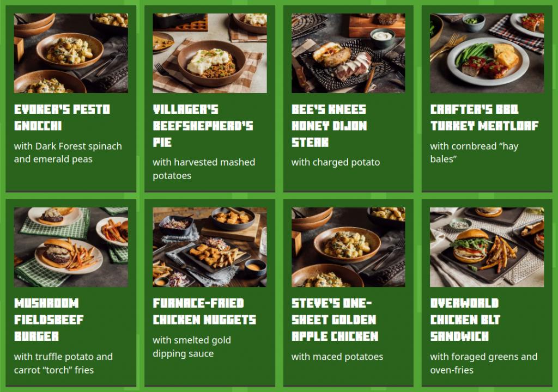This screenshot has height=392, width=558.
Task: View the Bee's Knees Honey Dijon Steak photo
Action: 348,53
